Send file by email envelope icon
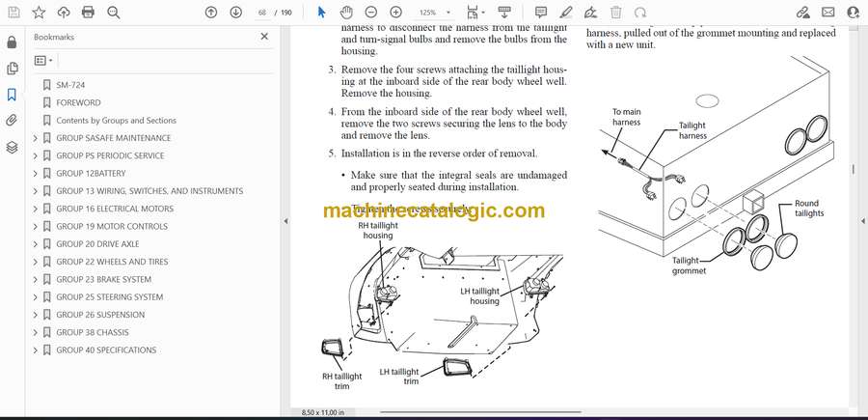Viewport: 868px width, 420px height. click(x=827, y=13)
